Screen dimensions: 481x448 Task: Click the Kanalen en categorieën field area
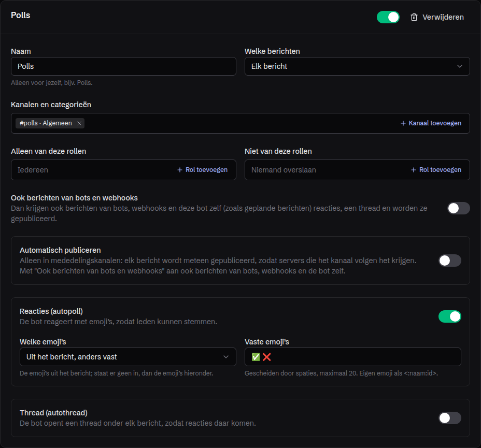[240, 123]
